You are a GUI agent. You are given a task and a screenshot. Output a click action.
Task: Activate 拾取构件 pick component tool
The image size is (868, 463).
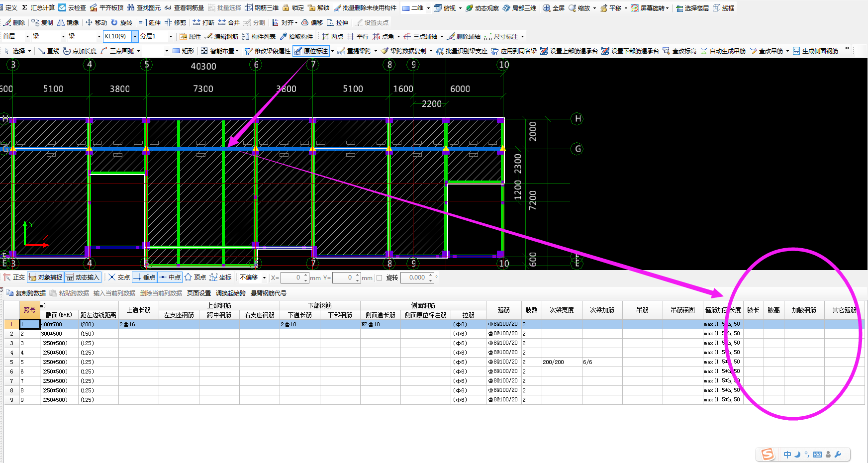pos(296,36)
